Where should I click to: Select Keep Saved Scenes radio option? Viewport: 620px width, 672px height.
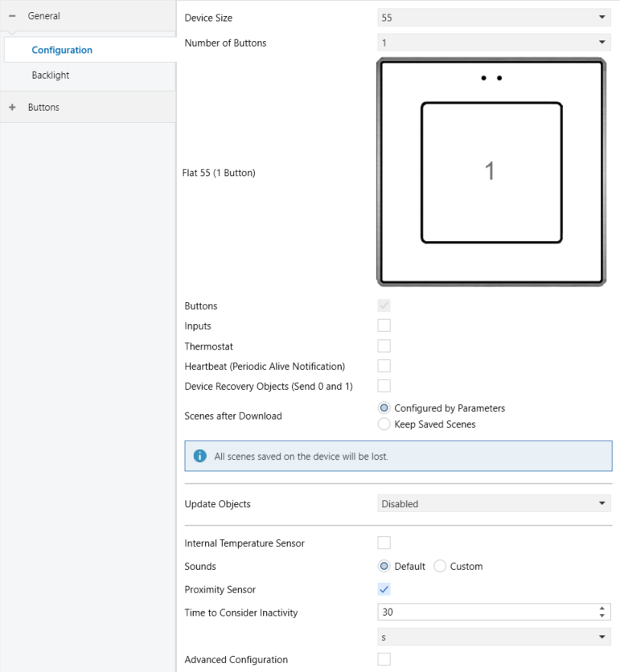click(x=384, y=424)
